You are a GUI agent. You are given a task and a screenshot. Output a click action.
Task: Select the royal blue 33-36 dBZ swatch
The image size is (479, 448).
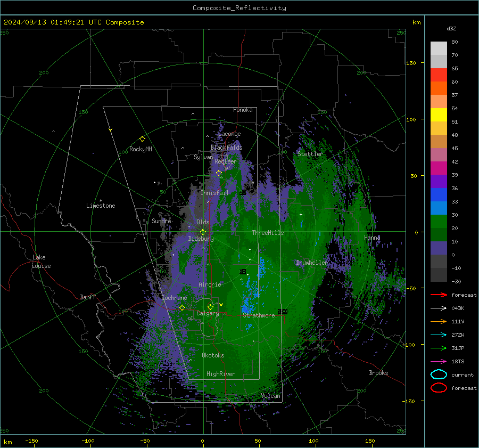[439, 195]
